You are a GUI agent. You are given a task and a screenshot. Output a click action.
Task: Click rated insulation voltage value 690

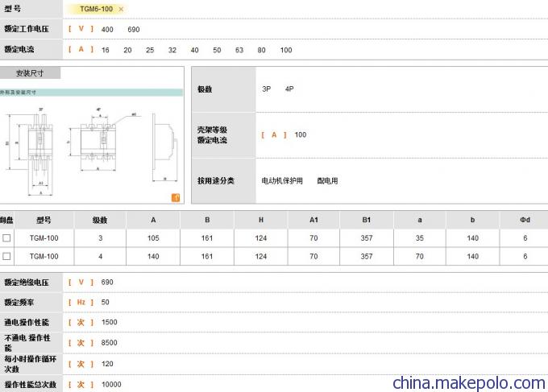point(107,282)
